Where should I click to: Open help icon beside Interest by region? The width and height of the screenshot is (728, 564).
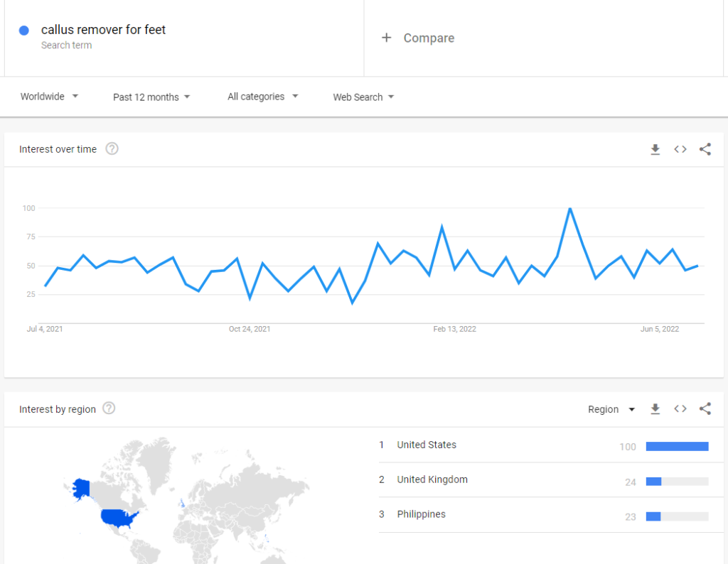pos(109,408)
